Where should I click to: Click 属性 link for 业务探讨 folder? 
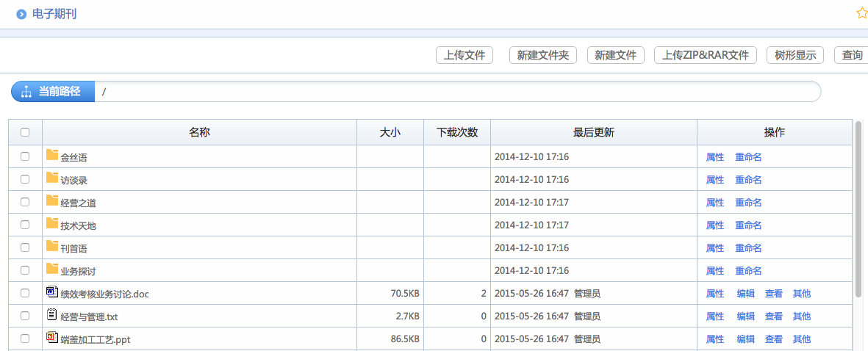tap(714, 270)
